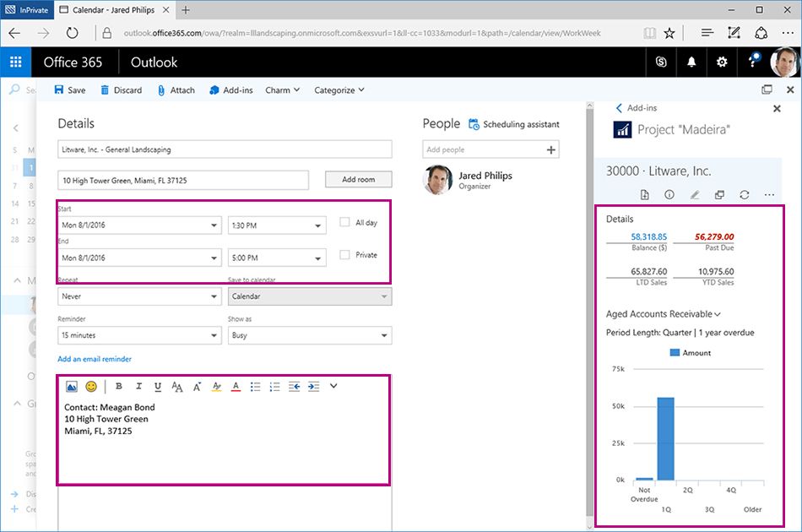This screenshot has height=532, width=802.
Task: Toggle bold formatting
Action: tap(119, 386)
